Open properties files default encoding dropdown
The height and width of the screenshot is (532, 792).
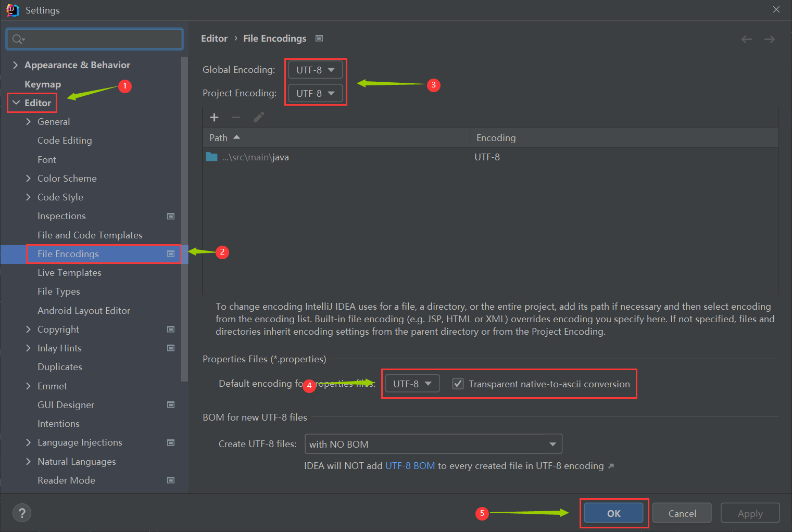[412, 384]
